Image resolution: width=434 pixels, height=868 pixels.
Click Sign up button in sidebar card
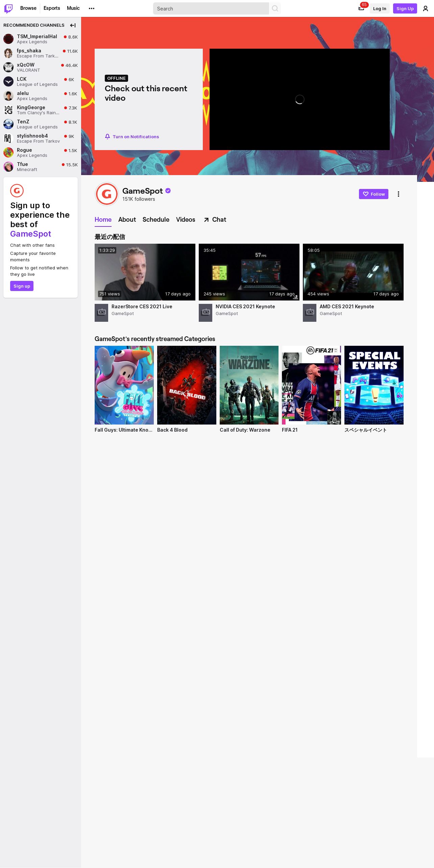[x=22, y=286]
